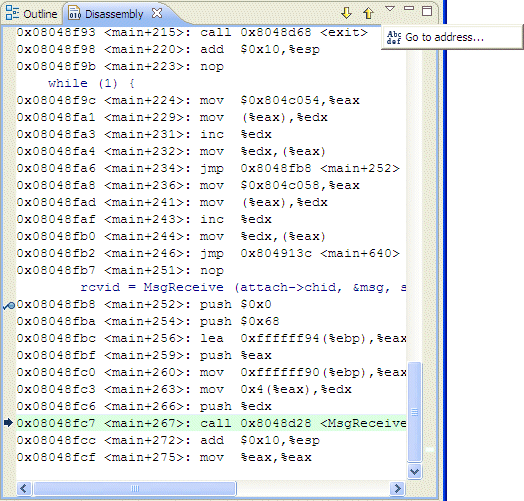Select inc %edx line at main+231
The image size is (524, 501).
[x=144, y=134]
